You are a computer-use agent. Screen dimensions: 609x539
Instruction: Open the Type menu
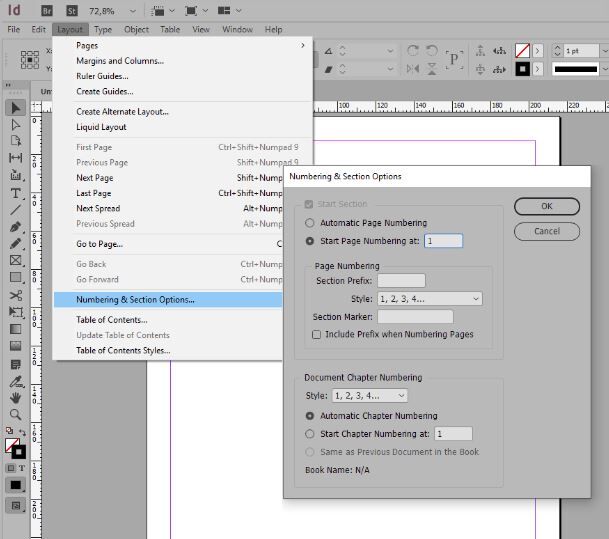point(103,30)
